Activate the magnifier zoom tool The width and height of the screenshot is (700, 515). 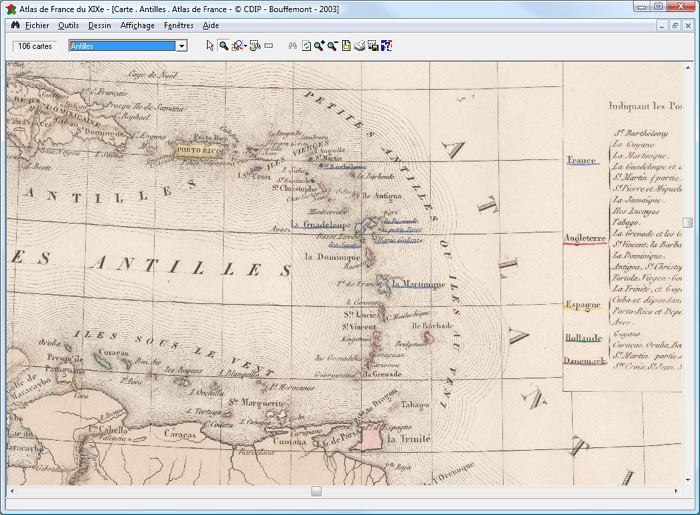pos(224,46)
